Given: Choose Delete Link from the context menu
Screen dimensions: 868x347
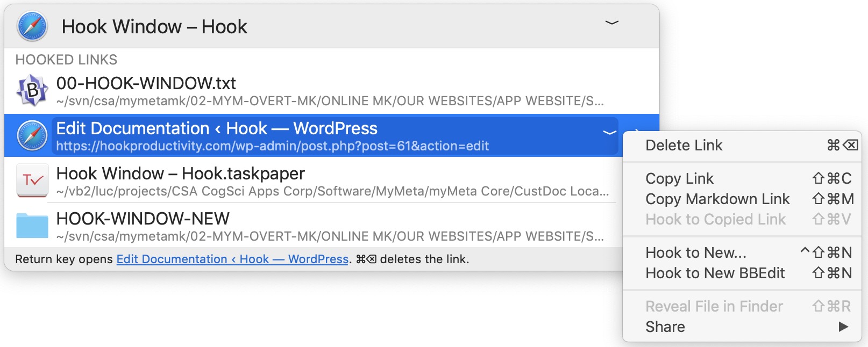Looking at the screenshot, I should click(x=684, y=146).
